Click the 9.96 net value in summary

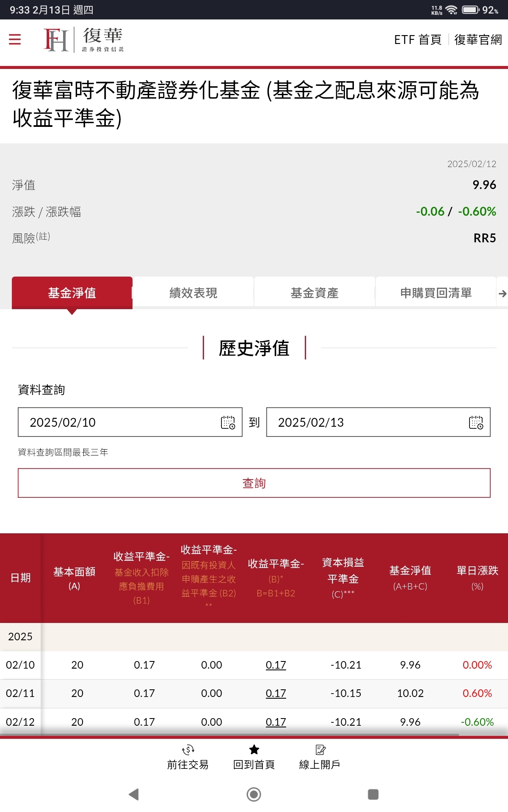[x=484, y=185]
